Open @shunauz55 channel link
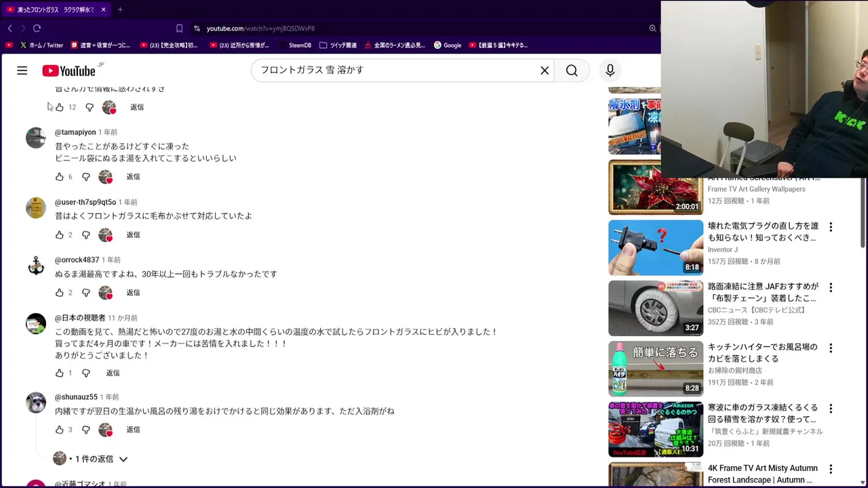This screenshot has width=868, height=488. click(76, 397)
